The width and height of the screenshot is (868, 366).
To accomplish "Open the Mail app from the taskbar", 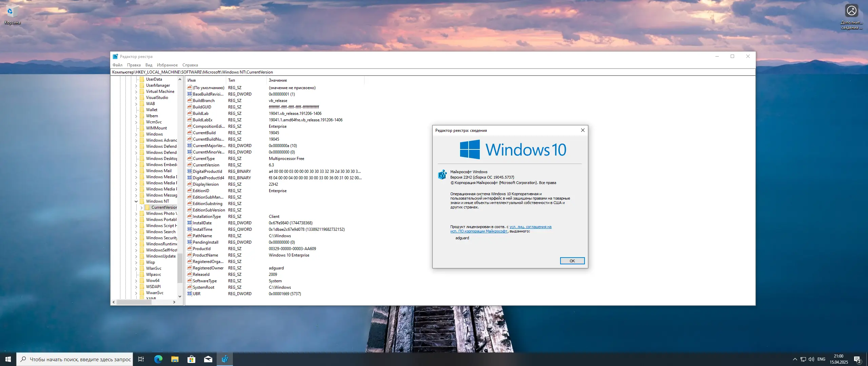I will [208, 359].
